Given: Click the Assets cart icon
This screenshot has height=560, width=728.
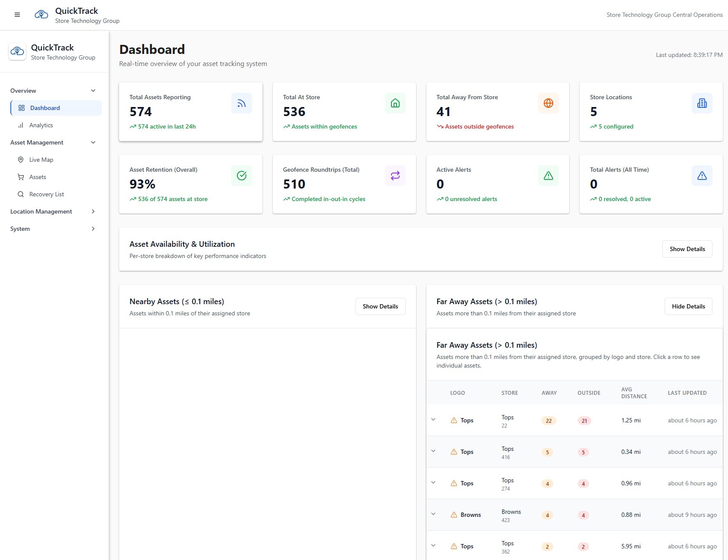Looking at the screenshot, I should [x=21, y=177].
